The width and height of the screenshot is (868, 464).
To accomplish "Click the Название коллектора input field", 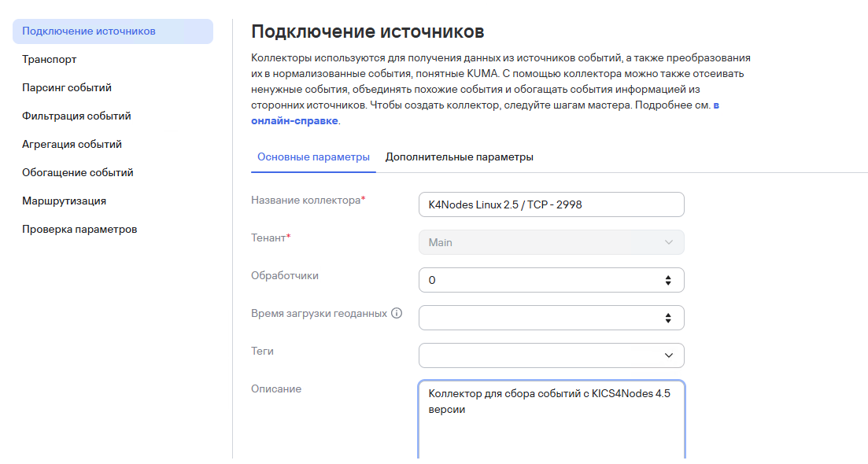I will pos(552,204).
